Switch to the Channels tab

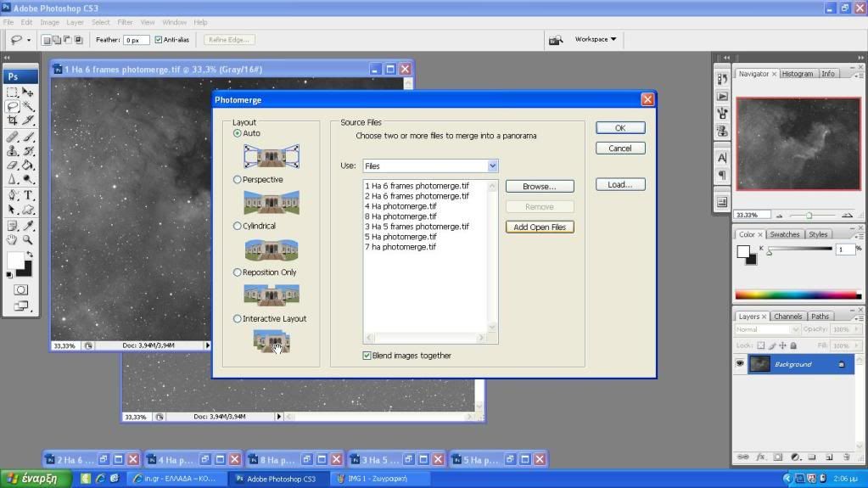pos(787,317)
